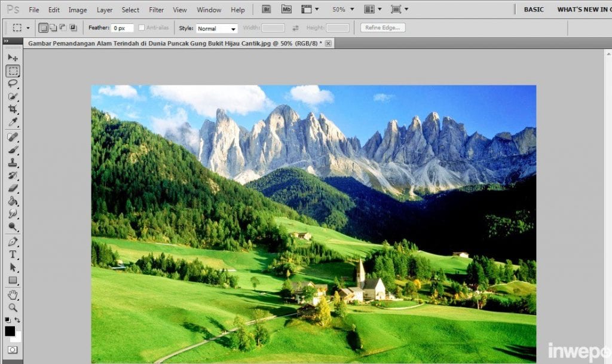
Task: Select the Brush tool
Action: 13,150
